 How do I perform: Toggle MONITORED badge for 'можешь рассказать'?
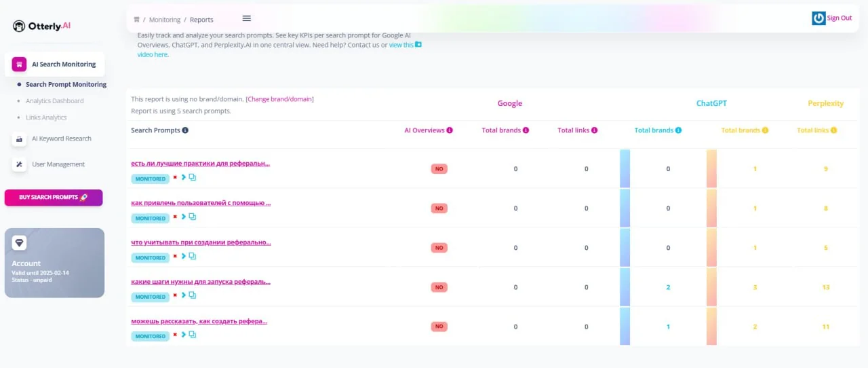[x=151, y=337]
